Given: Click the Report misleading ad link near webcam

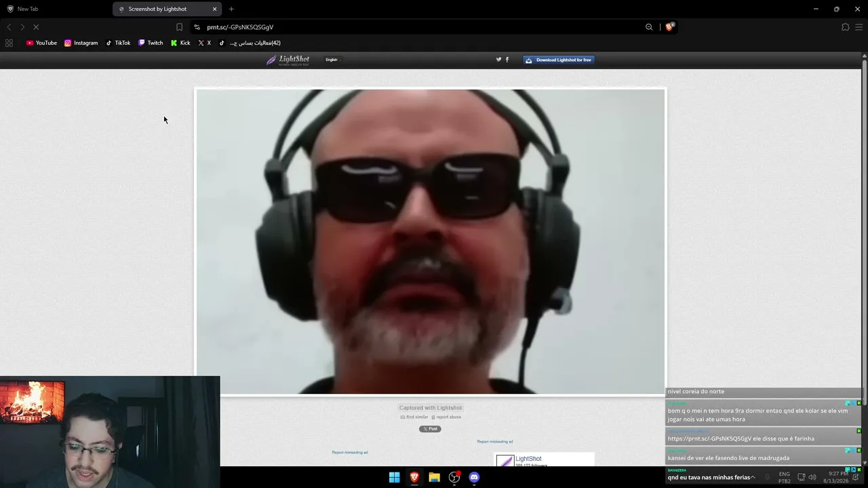Looking at the screenshot, I should pos(350,453).
